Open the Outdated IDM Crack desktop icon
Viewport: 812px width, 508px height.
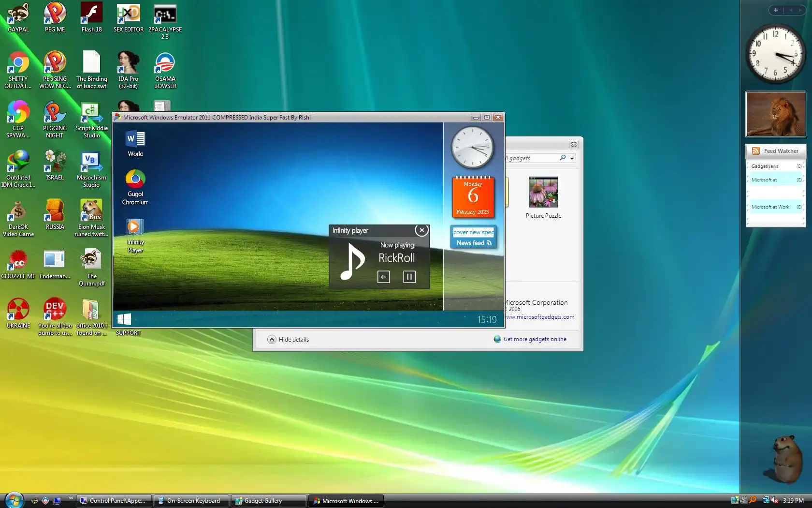click(18, 169)
